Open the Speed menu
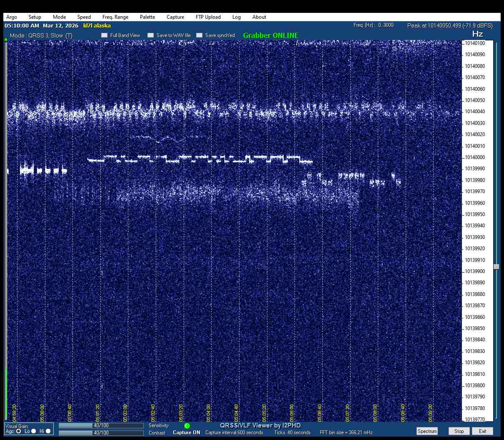The height and width of the screenshot is (440, 504). (84, 17)
